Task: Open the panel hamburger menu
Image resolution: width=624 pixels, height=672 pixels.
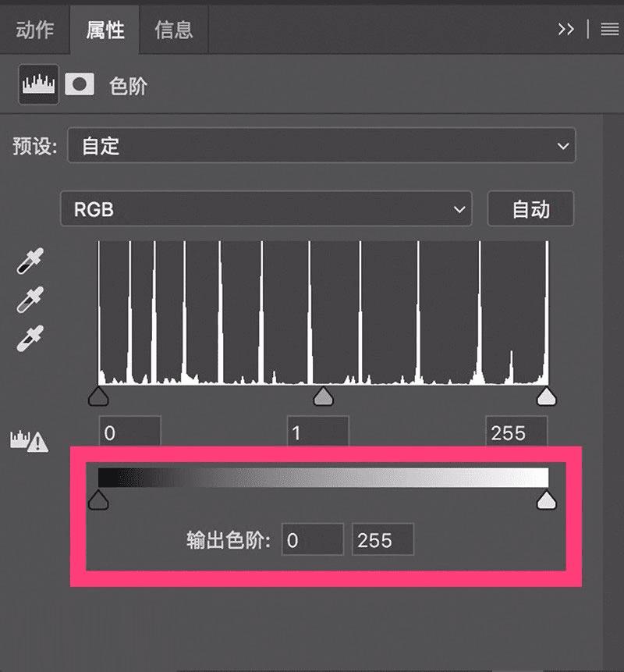Action: click(x=609, y=29)
